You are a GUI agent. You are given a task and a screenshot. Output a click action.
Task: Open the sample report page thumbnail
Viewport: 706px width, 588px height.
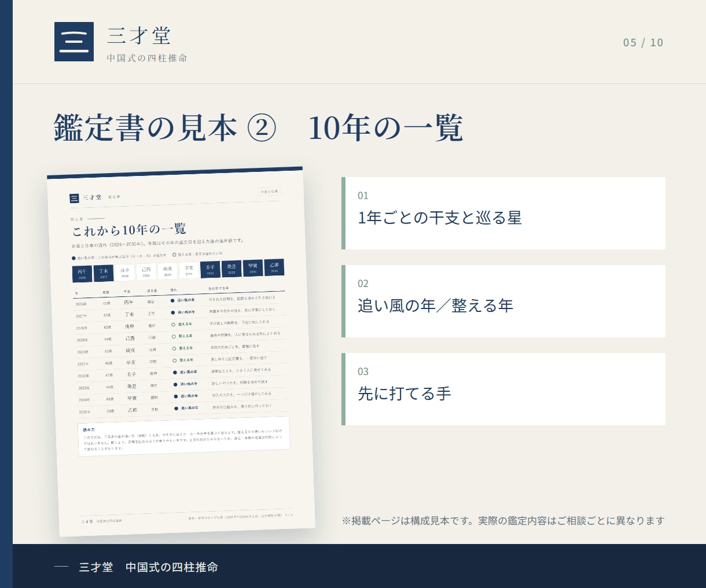click(x=181, y=351)
